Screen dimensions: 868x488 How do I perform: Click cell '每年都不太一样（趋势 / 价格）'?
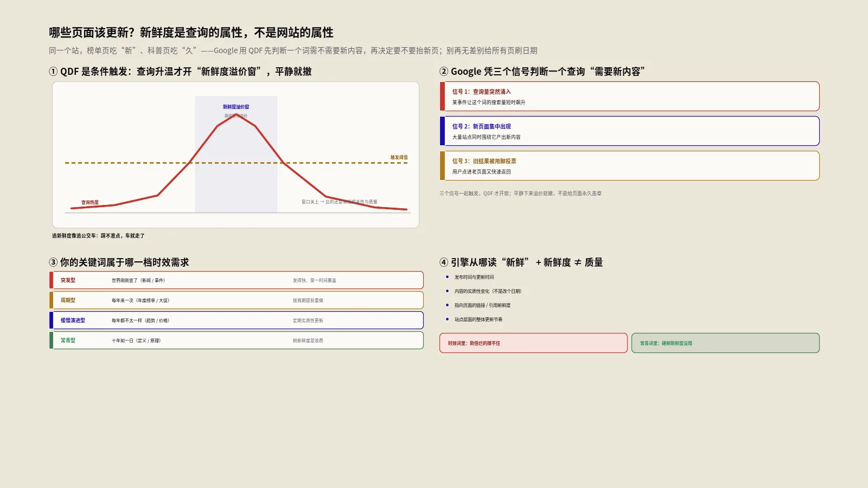141,321
